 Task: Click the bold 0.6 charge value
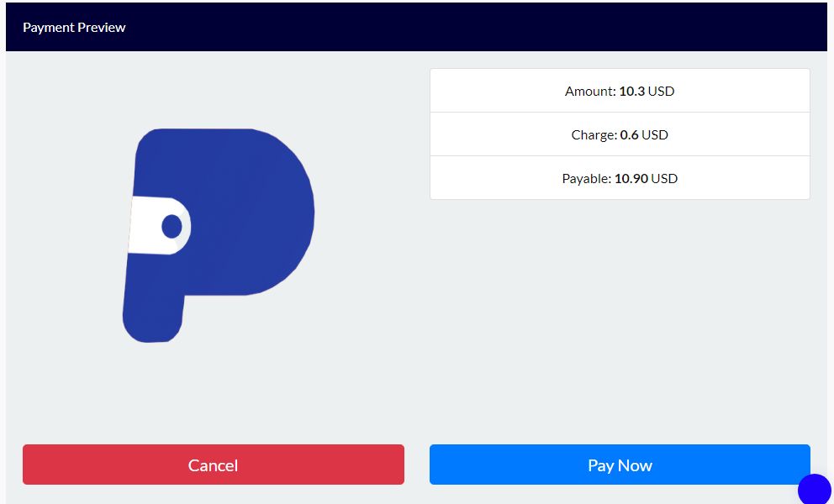coord(629,134)
